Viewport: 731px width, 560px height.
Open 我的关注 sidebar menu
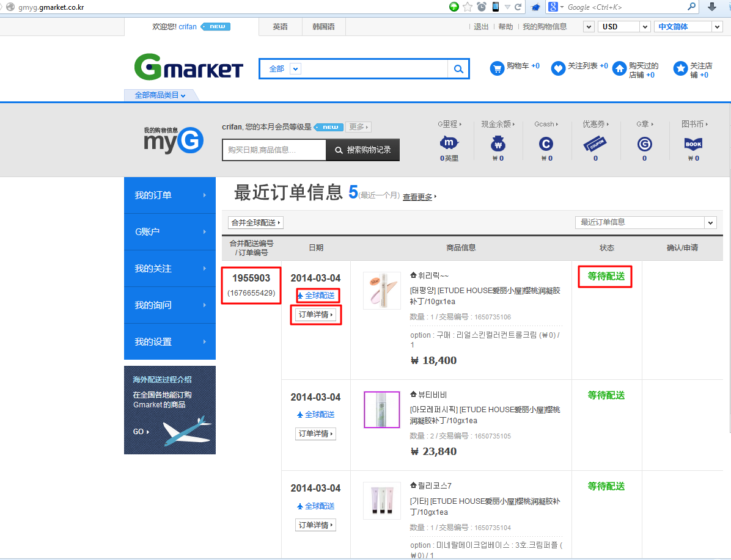(170, 268)
